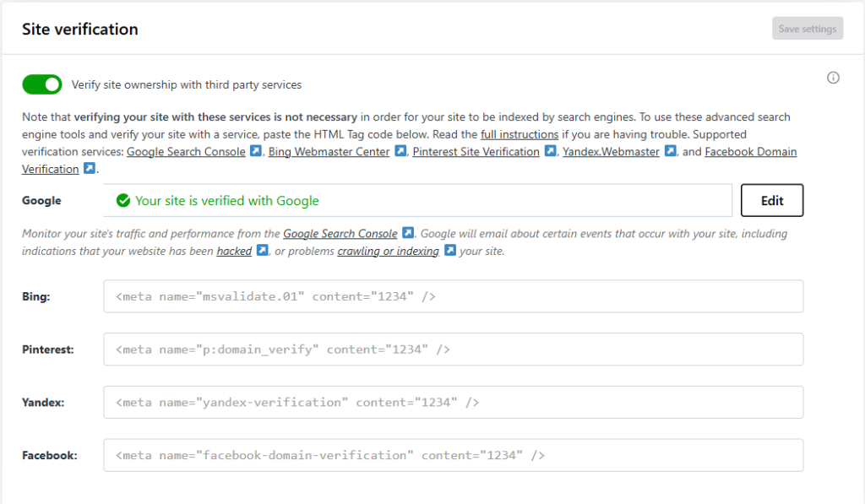Click external link icon after 'crawling or indexing'
The height and width of the screenshot is (504, 865).
[450, 251]
